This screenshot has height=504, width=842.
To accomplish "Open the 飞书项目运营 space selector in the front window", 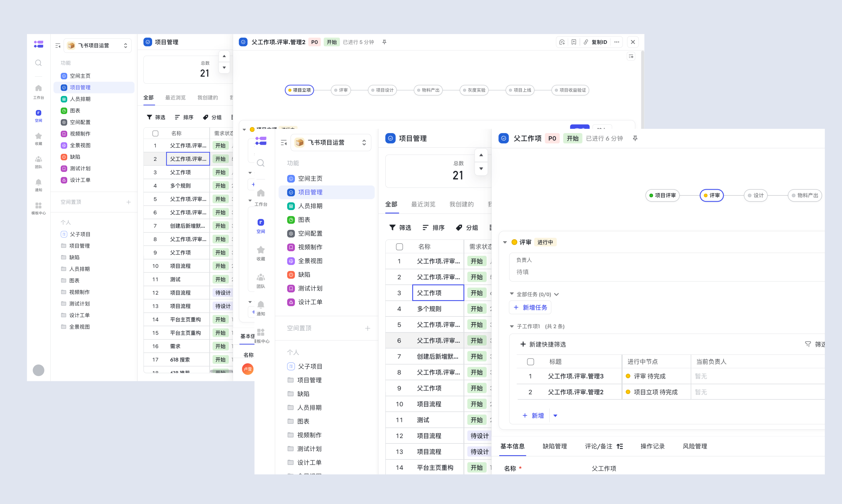I will pyautogui.click(x=331, y=143).
